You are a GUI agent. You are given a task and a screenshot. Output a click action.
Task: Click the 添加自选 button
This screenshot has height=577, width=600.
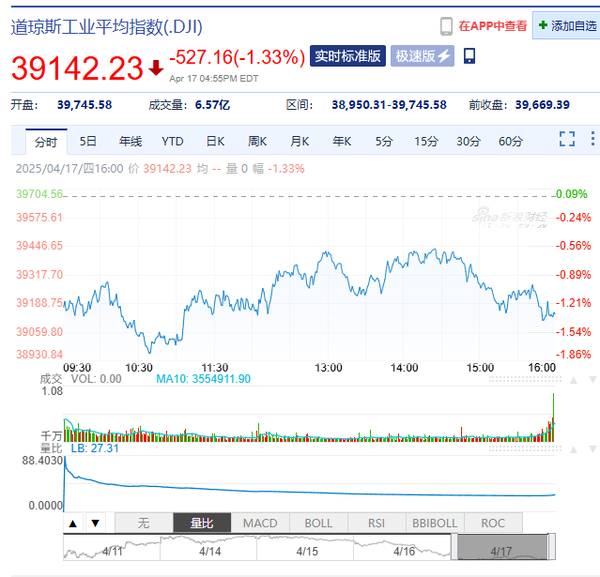(x=567, y=26)
